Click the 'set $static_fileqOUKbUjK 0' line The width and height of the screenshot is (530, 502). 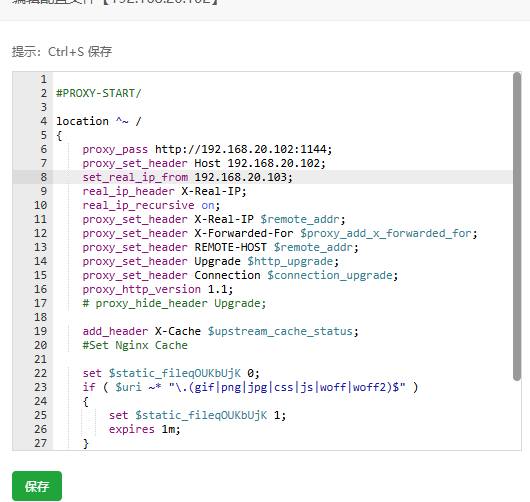171,374
